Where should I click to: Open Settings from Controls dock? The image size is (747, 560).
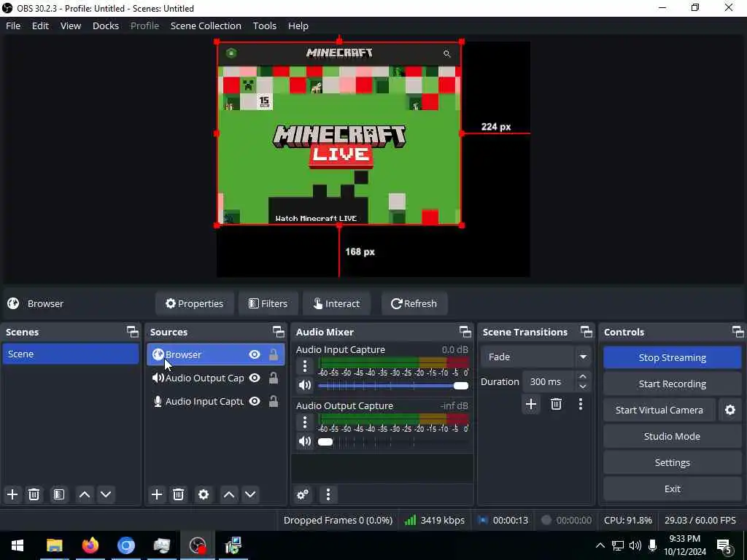pyautogui.click(x=672, y=462)
